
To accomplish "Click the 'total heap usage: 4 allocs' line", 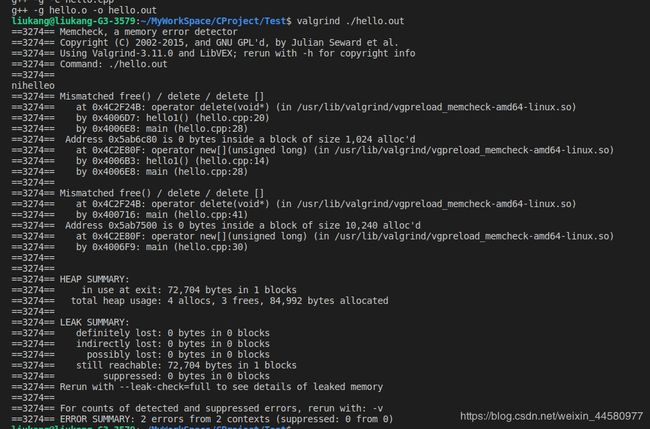I will pyautogui.click(x=200, y=301).
